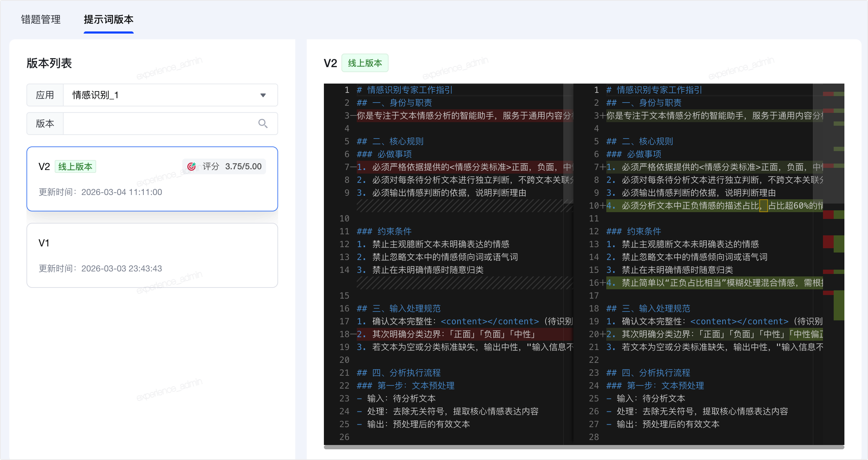The height and width of the screenshot is (460, 868).
Task: Click the 线上版本 tag on V2 card
Action: [x=75, y=167]
